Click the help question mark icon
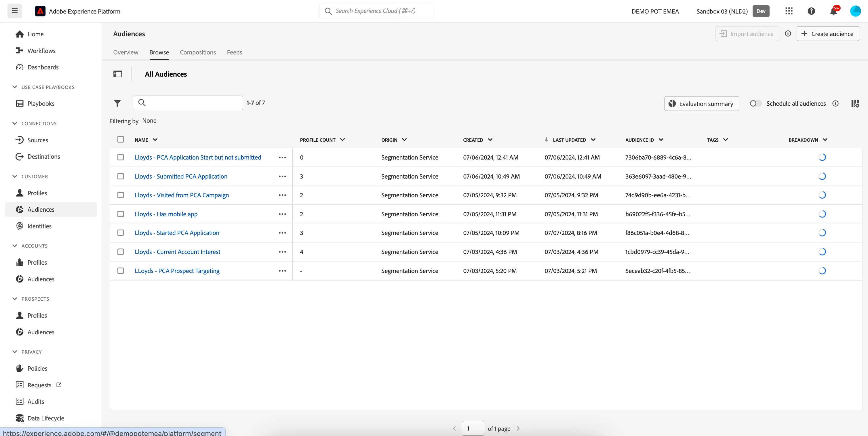 [811, 11]
